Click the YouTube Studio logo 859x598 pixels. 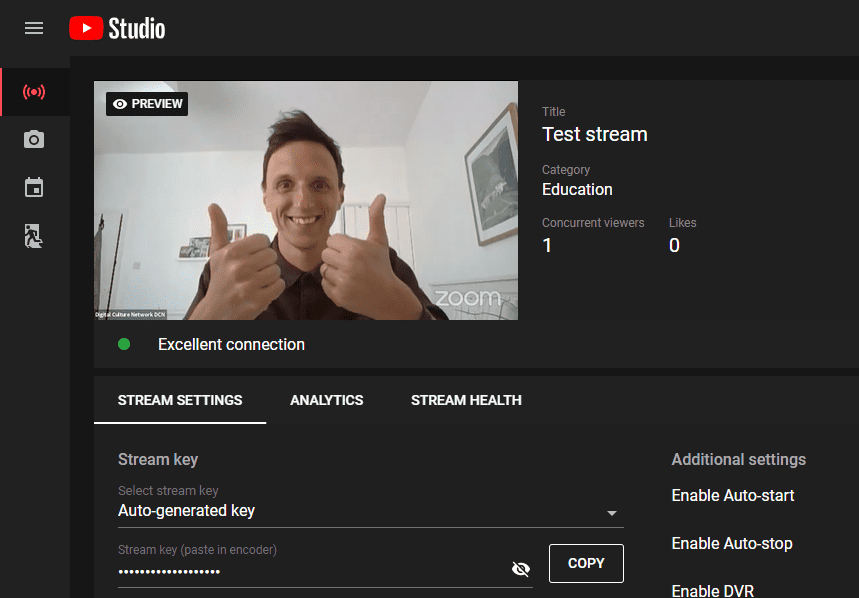coord(117,28)
